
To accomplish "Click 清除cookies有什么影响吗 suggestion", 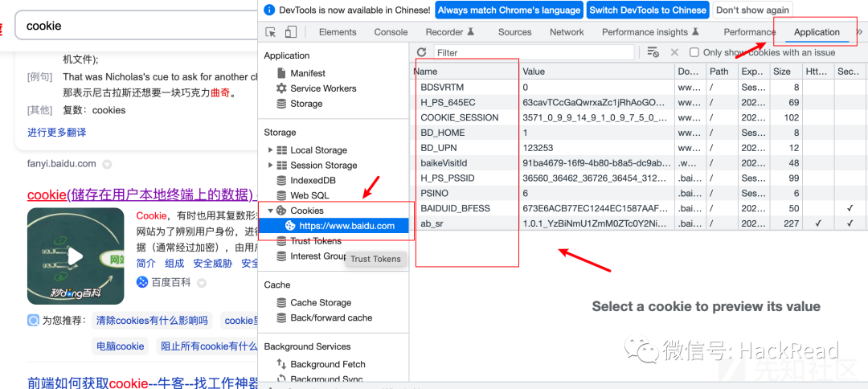I will click(152, 321).
